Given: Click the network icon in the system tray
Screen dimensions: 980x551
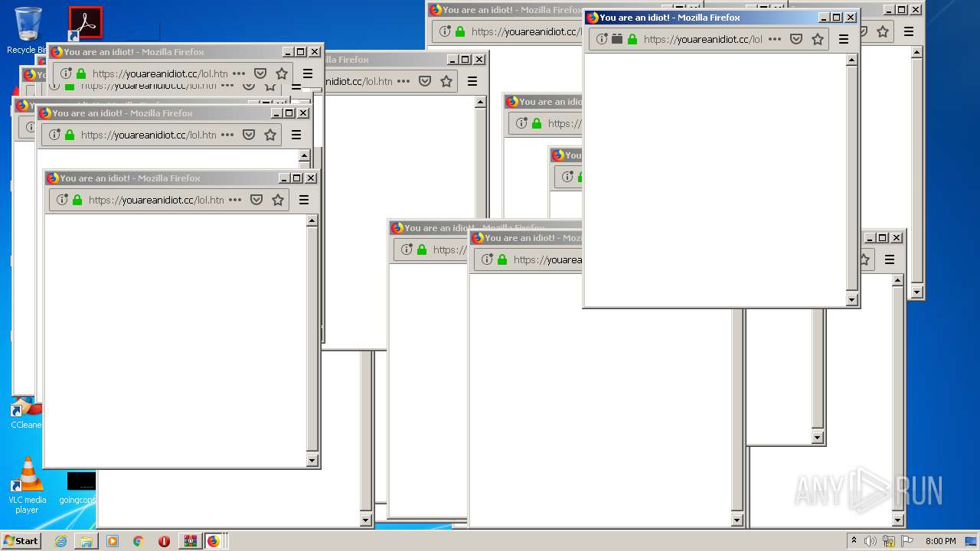Looking at the screenshot, I should pos(889,541).
